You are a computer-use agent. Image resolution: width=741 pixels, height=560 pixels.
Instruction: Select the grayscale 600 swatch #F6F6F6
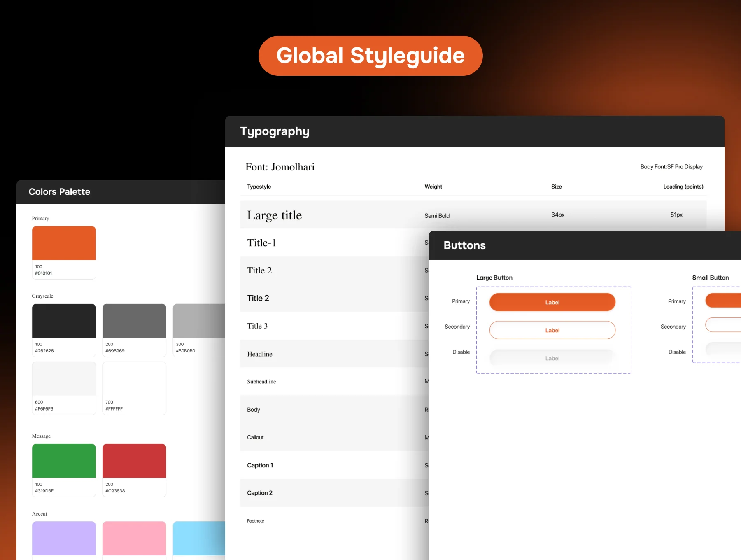(x=64, y=388)
